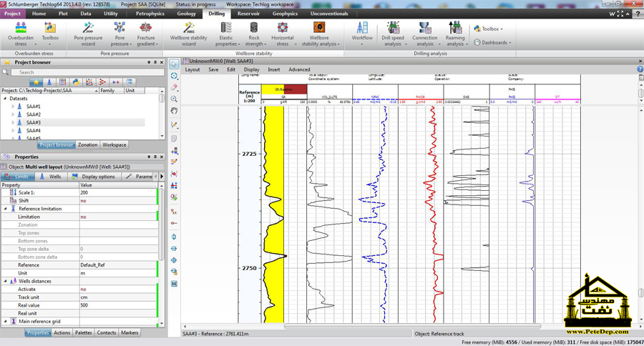644x346 pixels.
Task: Select the arrow pointer tool
Action: (x=174, y=64)
